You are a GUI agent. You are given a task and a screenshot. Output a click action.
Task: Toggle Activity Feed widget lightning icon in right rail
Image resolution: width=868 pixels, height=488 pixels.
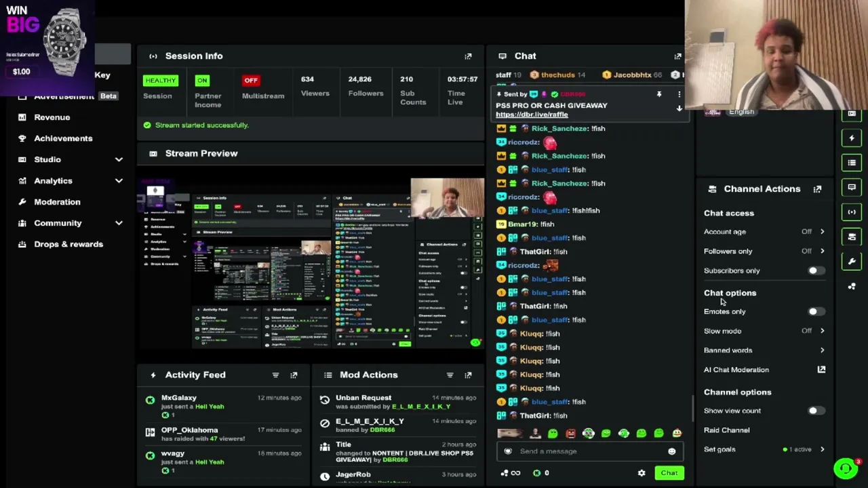(852, 138)
